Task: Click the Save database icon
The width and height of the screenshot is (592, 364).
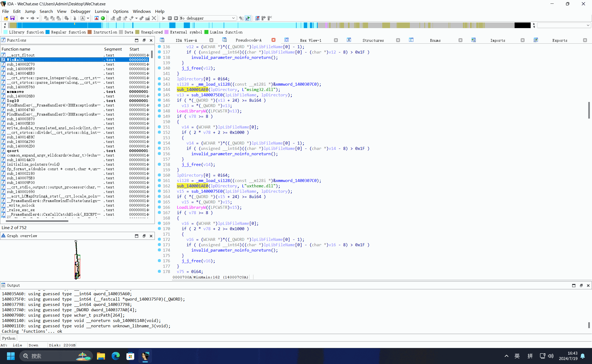Action: pos(12,18)
